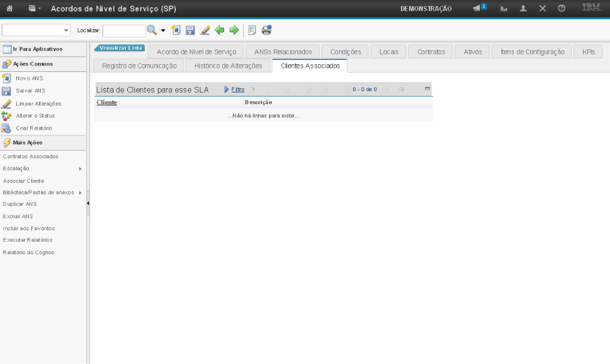610x364 pixels.
Task: Click the Visualizar Lista button
Action: click(120, 48)
